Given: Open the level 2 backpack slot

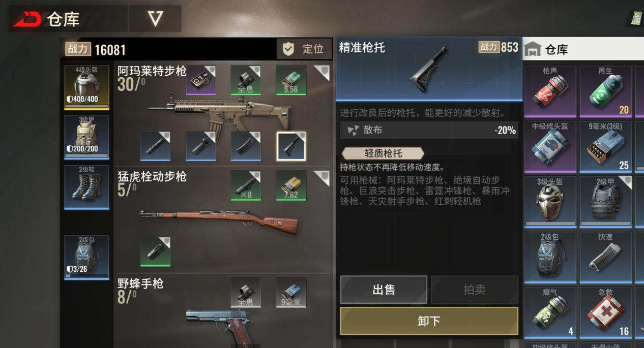Looking at the screenshot, I should (86, 257).
